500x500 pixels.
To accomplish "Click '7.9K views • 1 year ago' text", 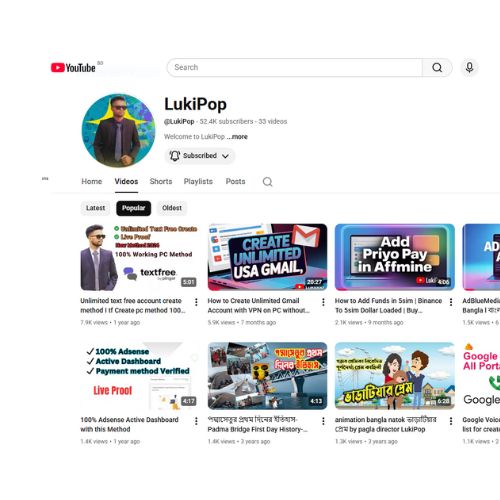I will pos(110,323).
